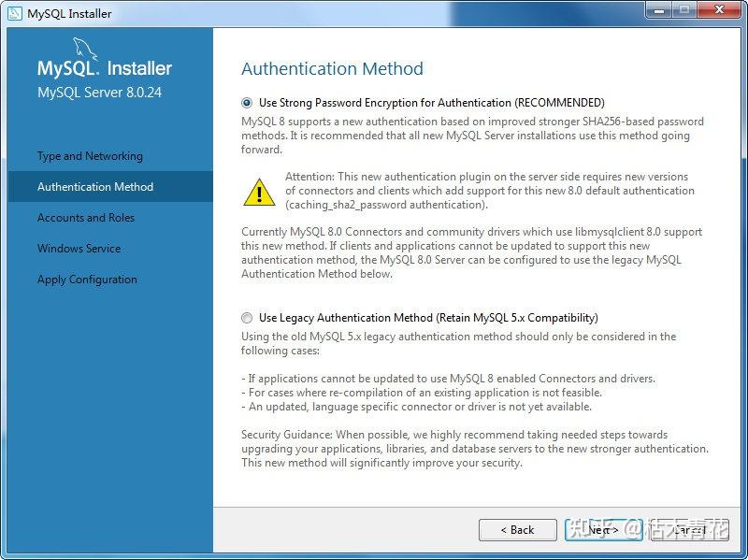This screenshot has height=560, width=748.
Task: Click the yellow warning attention icon
Action: [x=259, y=193]
